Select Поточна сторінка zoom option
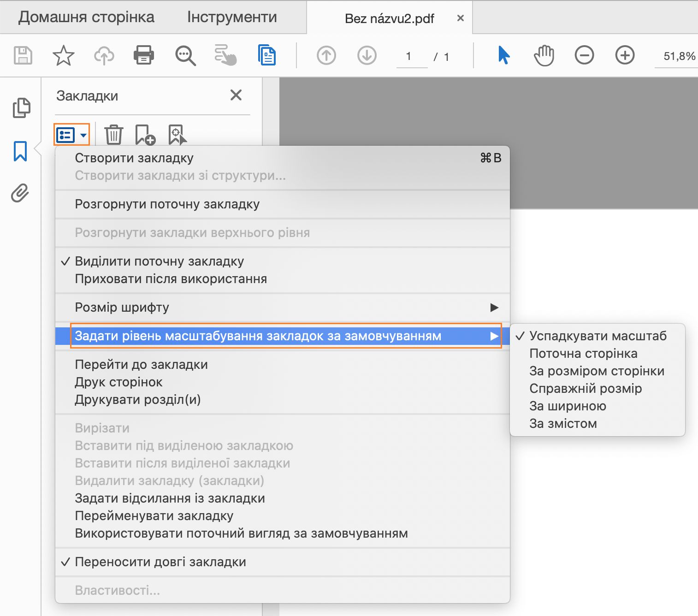 [x=597, y=354]
